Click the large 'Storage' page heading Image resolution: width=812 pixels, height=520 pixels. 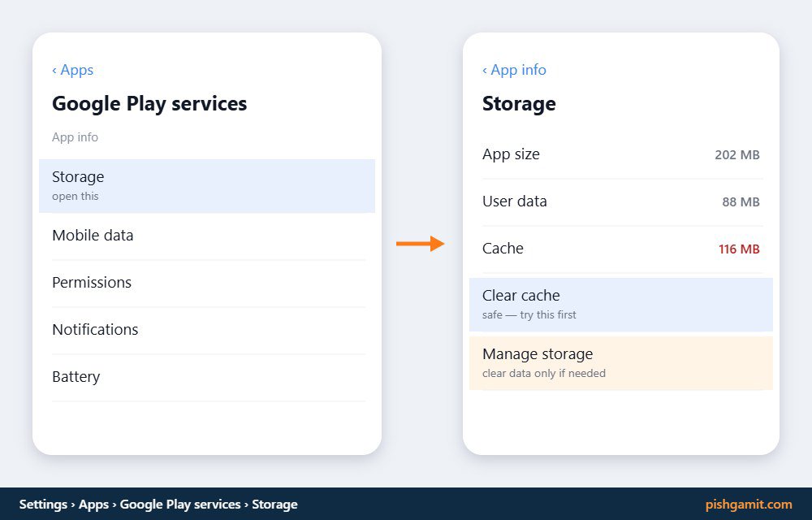pos(519,103)
